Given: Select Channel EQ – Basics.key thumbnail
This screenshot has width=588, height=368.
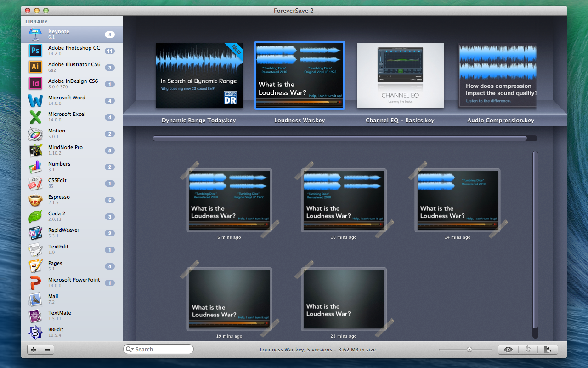Looking at the screenshot, I should (x=400, y=75).
